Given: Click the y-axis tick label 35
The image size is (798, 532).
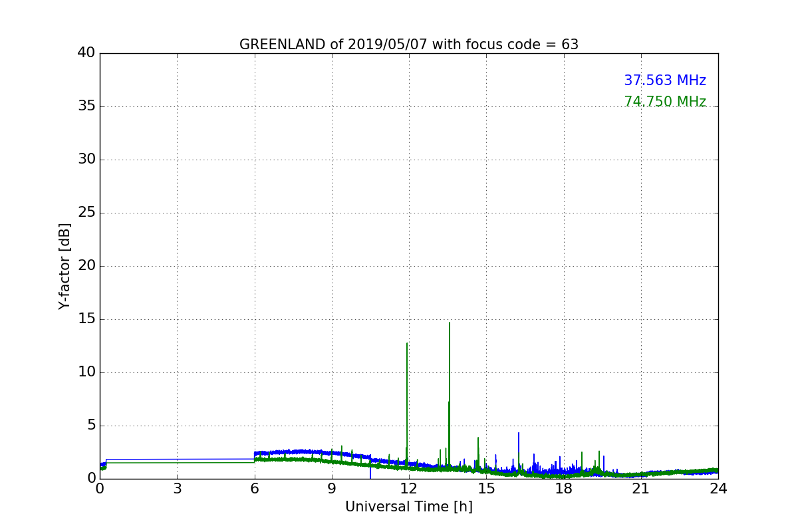Looking at the screenshot, I should tap(86, 106).
